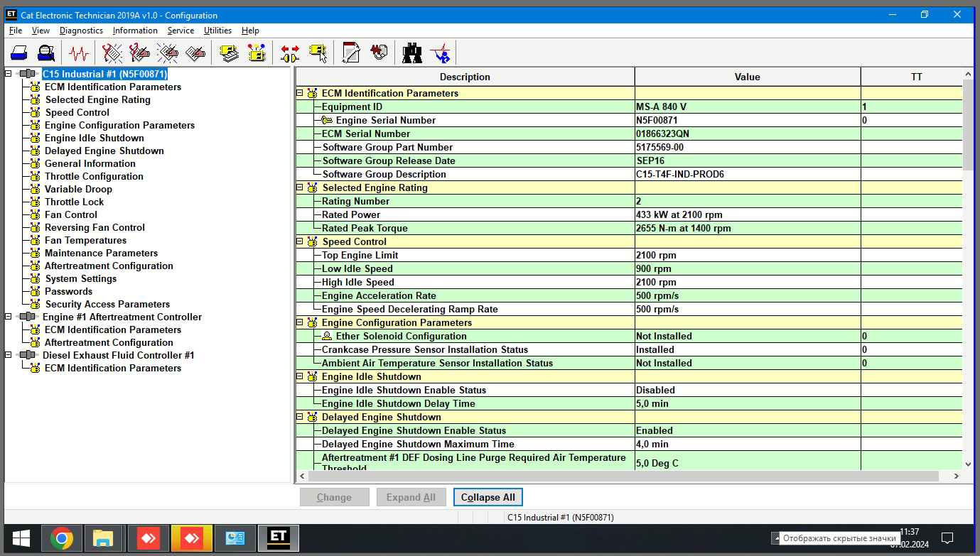Select Passwords in the left tree

click(68, 291)
